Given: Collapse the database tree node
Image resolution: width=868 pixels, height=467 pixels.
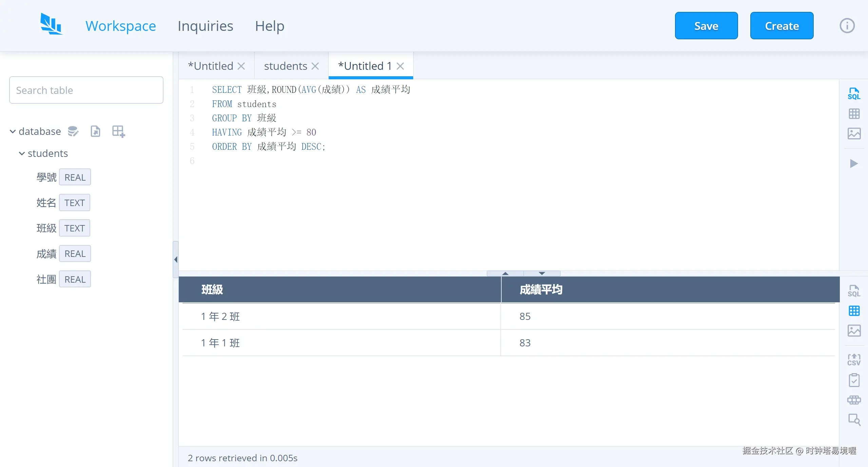Looking at the screenshot, I should [x=13, y=131].
